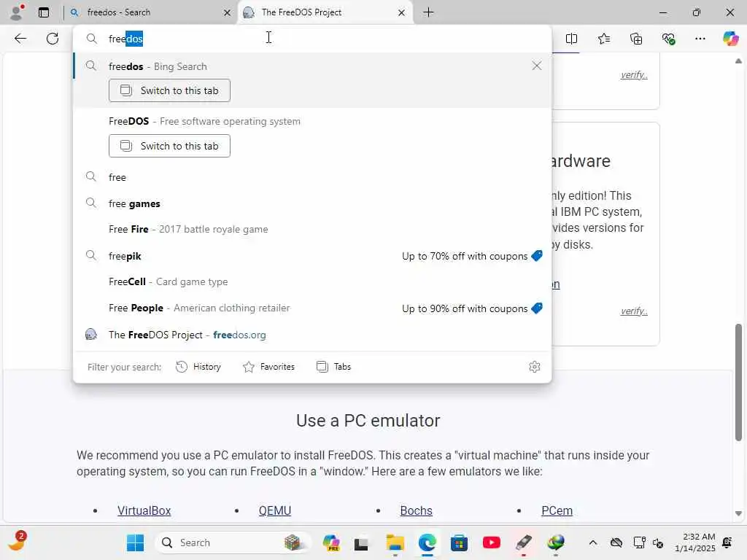Select The FreeDOS Project tab
747x560 pixels.
coord(325,12)
